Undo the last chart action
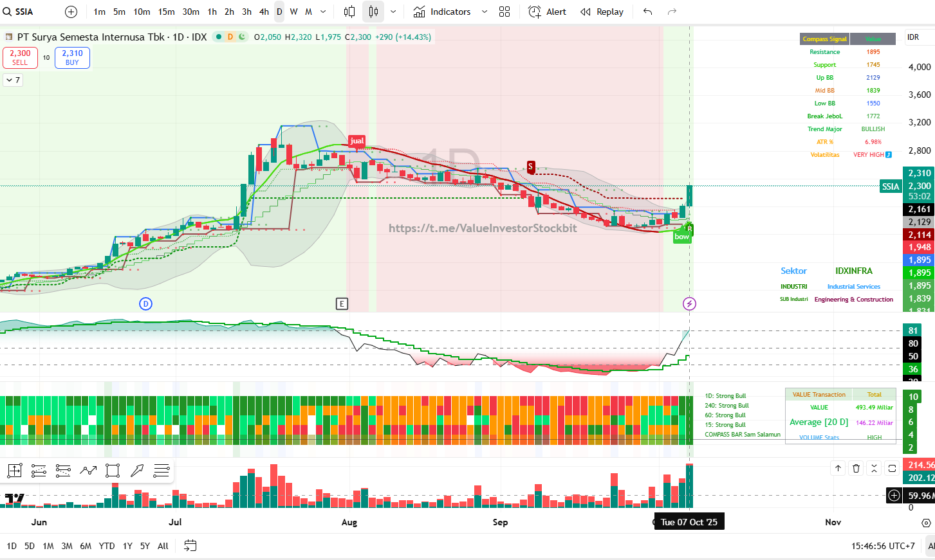 coord(648,12)
